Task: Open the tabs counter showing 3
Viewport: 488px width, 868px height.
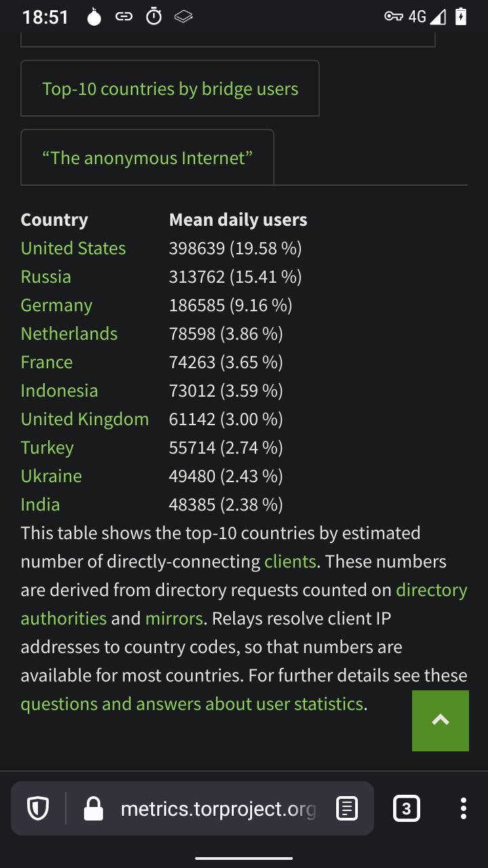Action: point(406,808)
